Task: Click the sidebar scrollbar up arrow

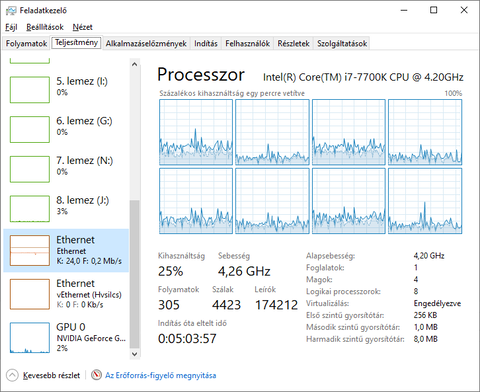Action: coord(134,64)
